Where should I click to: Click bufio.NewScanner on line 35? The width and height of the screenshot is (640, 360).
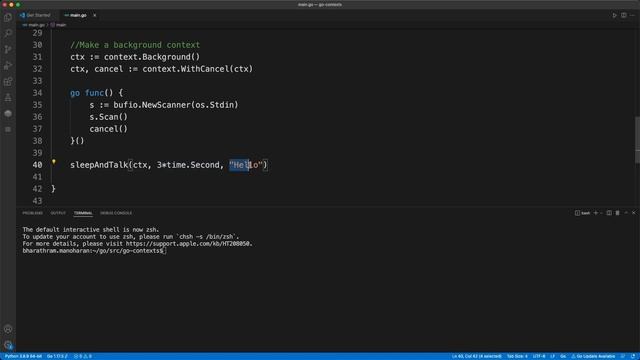(x=152, y=105)
